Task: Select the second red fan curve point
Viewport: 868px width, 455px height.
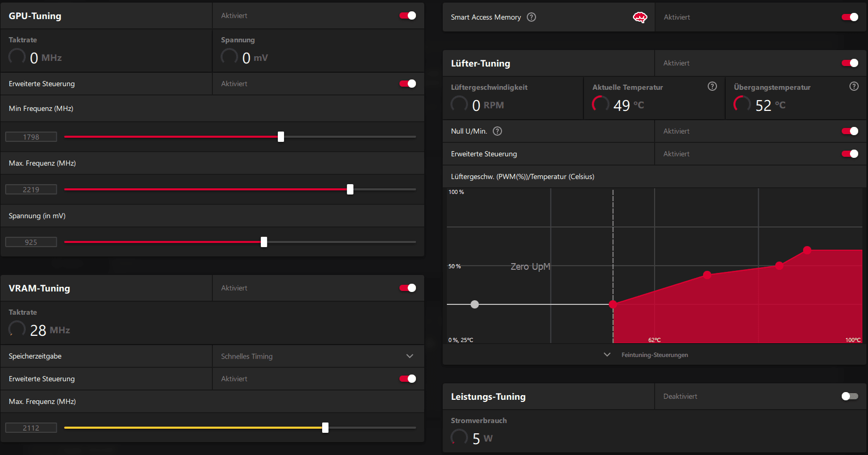Action: (707, 275)
